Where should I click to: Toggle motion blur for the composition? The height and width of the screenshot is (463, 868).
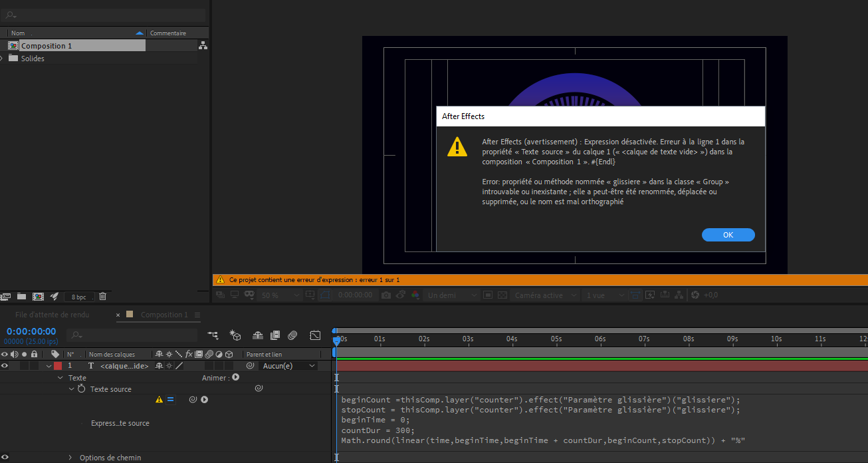coord(292,335)
